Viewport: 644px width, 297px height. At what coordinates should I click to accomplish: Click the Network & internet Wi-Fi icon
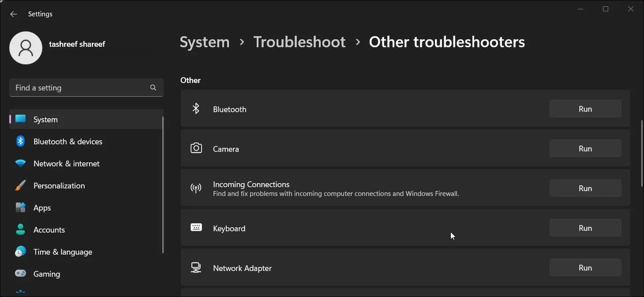pyautogui.click(x=20, y=163)
